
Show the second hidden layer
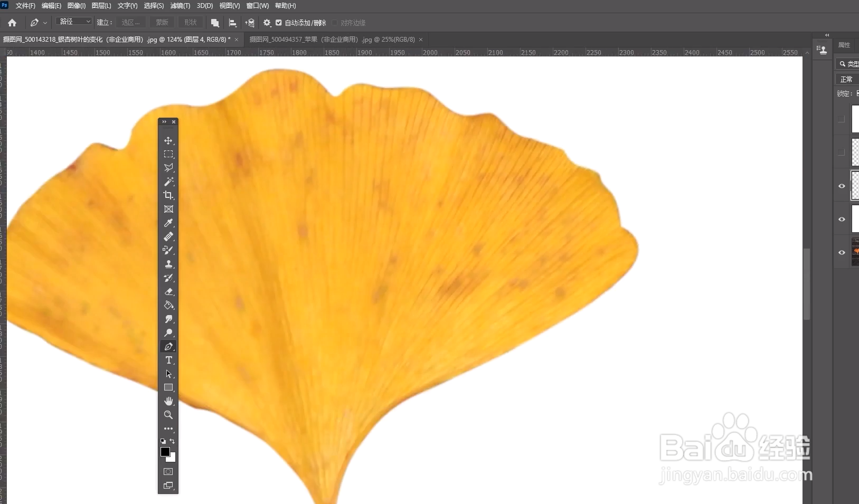842,152
